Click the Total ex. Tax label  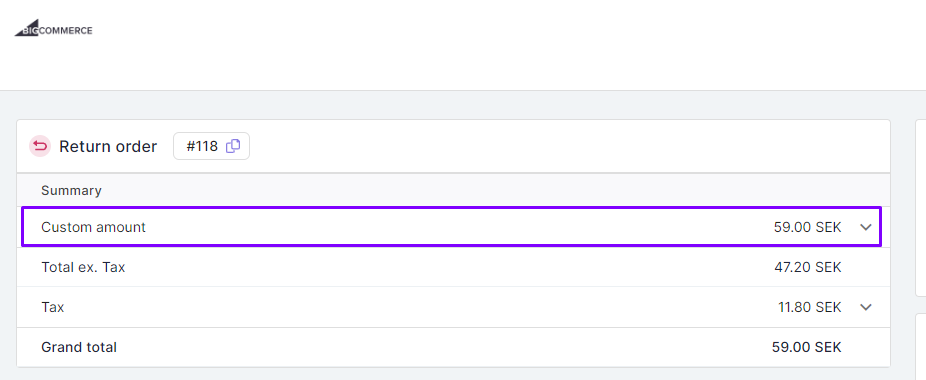(83, 267)
